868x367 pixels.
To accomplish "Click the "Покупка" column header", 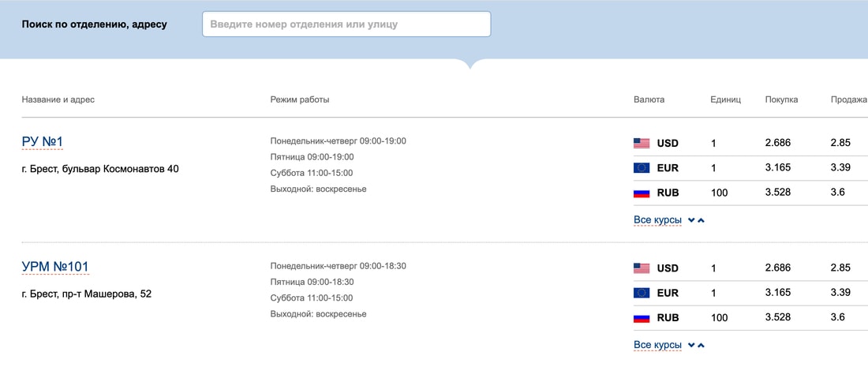I will coord(781,99).
